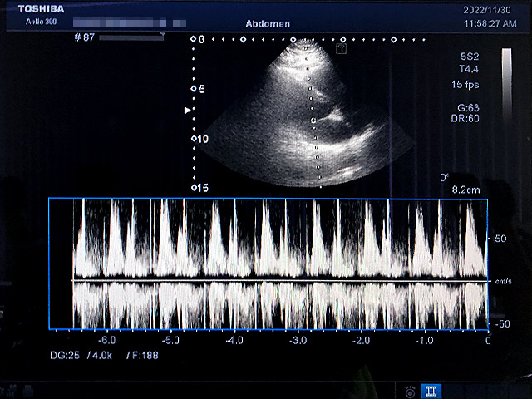Click the dynamic range DR:60 value

470,119
